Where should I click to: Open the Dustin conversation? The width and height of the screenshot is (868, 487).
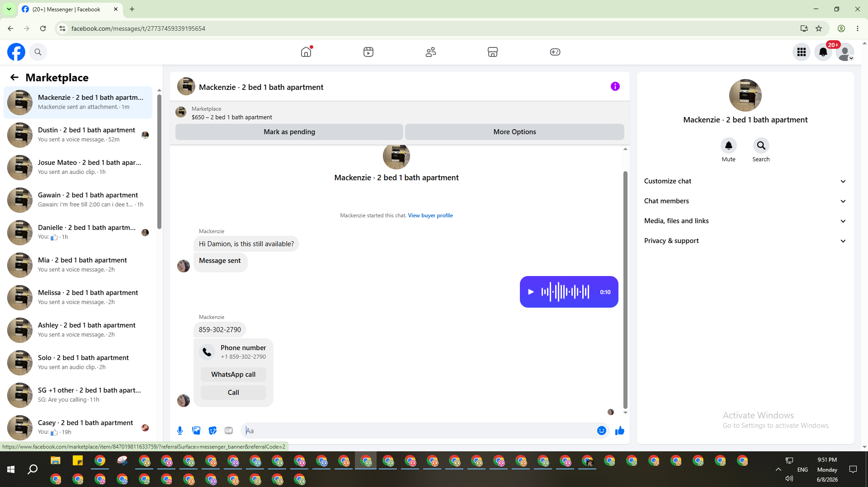tap(78, 135)
